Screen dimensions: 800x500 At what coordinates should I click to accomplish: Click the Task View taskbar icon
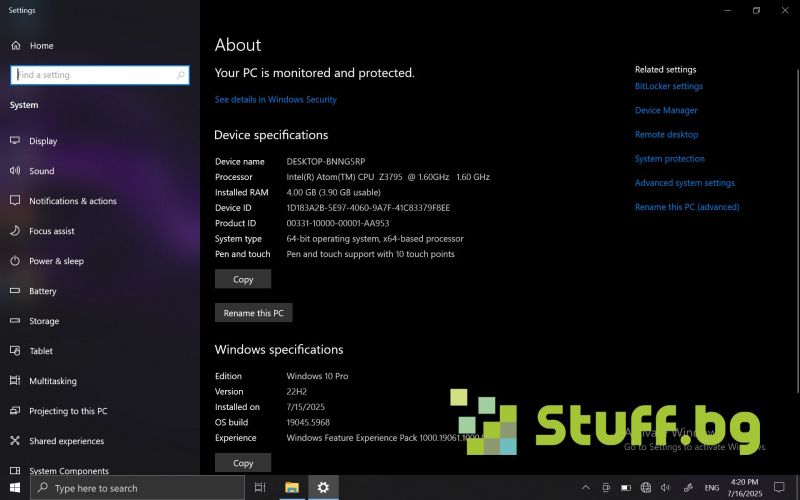[260, 488]
